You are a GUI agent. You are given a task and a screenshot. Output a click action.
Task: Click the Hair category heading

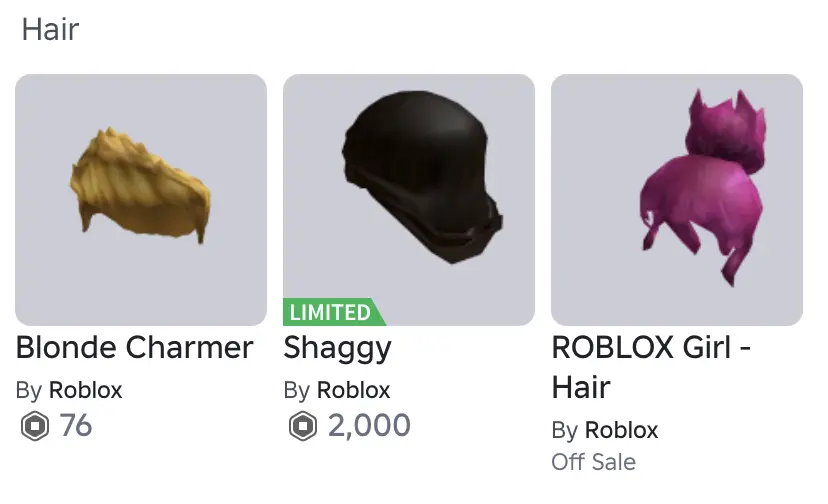pos(50,29)
